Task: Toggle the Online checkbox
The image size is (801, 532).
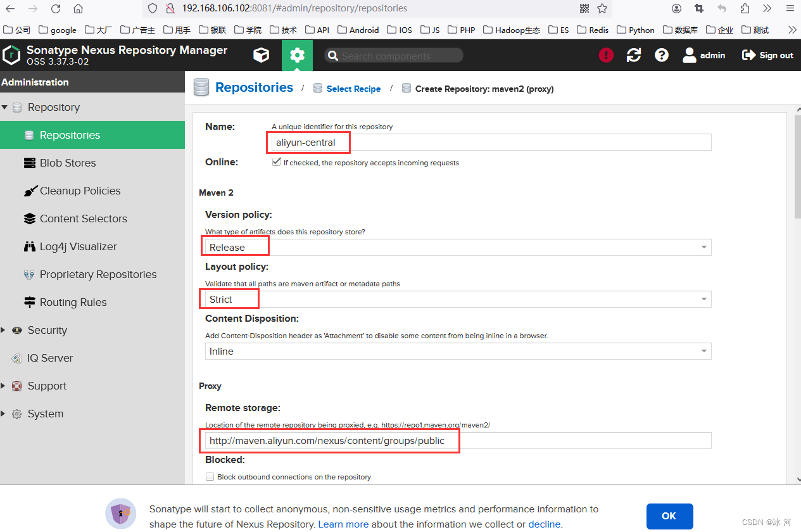Action: [276, 162]
